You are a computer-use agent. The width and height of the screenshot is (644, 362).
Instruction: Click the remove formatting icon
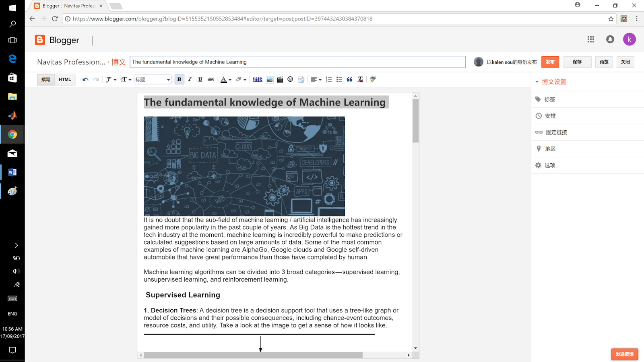click(x=360, y=79)
